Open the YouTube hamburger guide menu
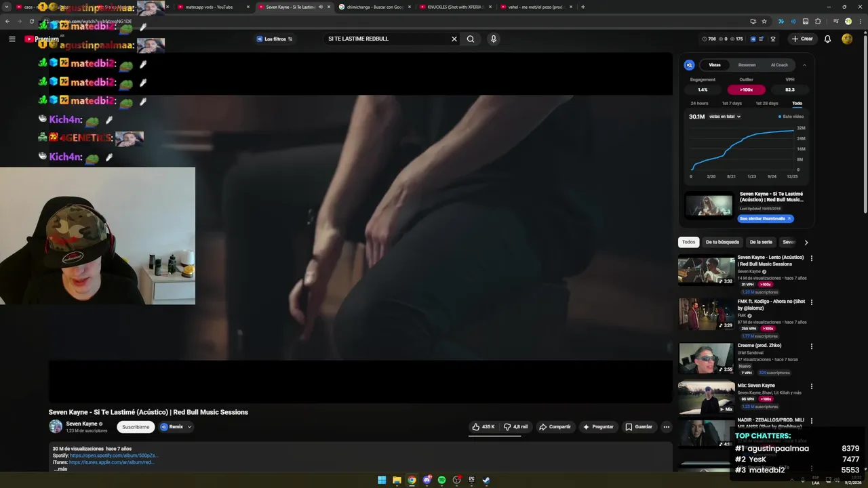This screenshot has width=868, height=488. click(x=12, y=39)
